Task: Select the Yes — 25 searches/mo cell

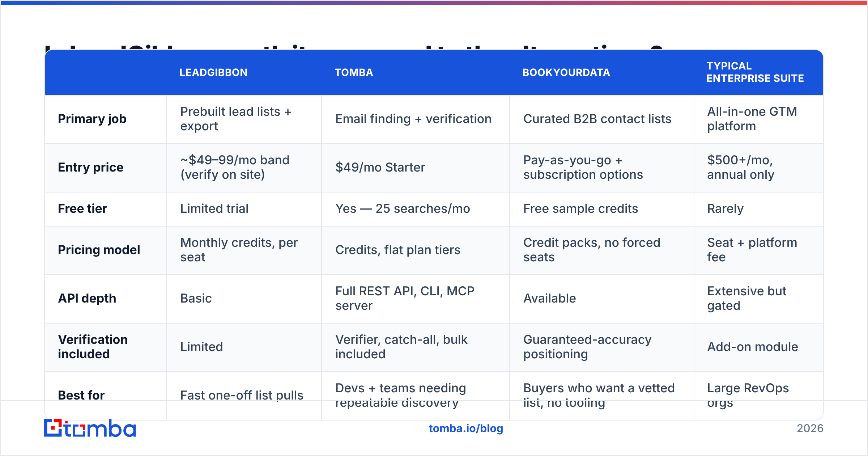Action: [403, 208]
